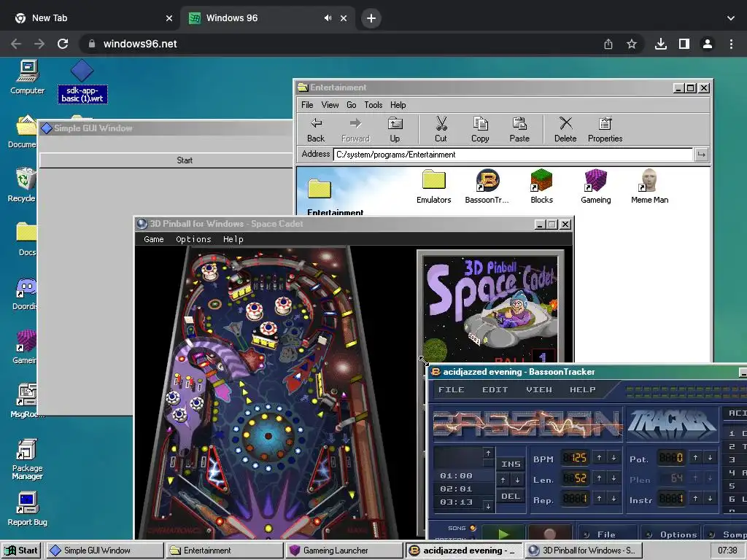
Task: Click the Windows 96 Start button
Action: point(21,551)
